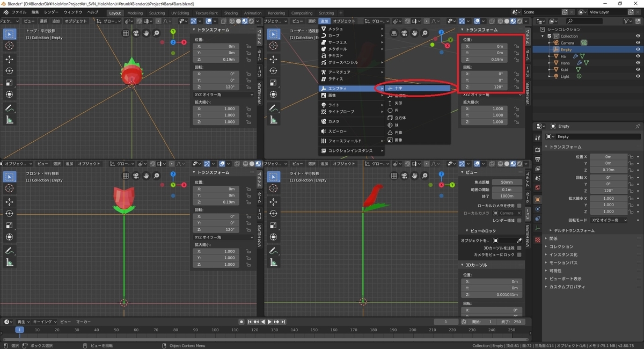644x349 pixels.
Task: Choose メッシュ (Mesh) in the add menu
Action: tap(352, 28)
